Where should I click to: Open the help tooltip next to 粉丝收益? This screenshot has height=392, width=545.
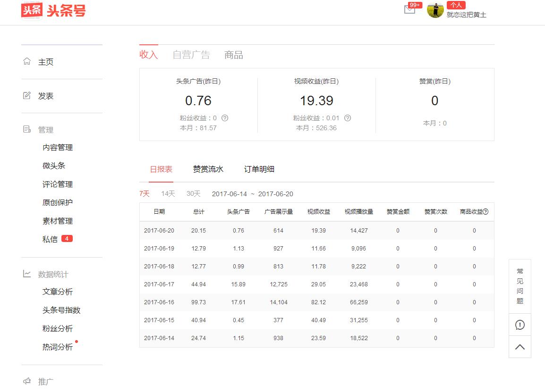pos(225,118)
